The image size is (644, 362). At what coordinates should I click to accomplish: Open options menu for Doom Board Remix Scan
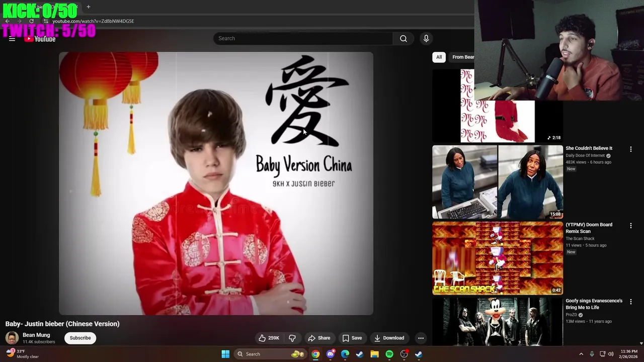coord(630,226)
